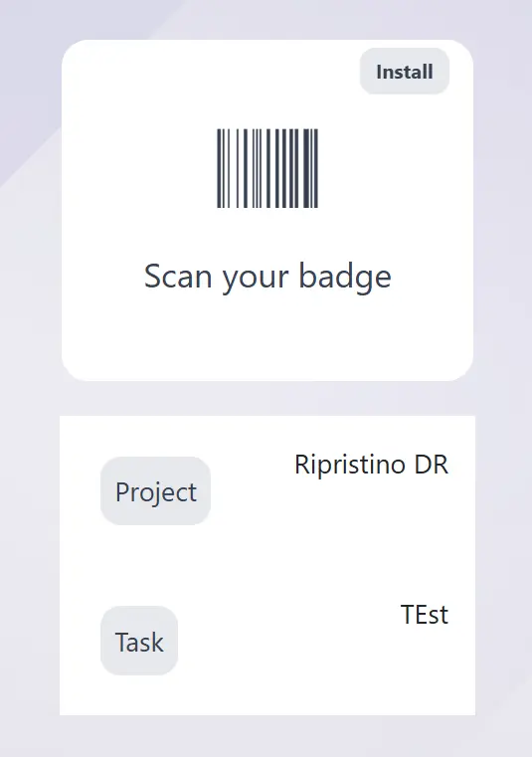Click the Install button
Image resolution: width=532 pixels, height=757 pixels.
pyautogui.click(x=405, y=72)
